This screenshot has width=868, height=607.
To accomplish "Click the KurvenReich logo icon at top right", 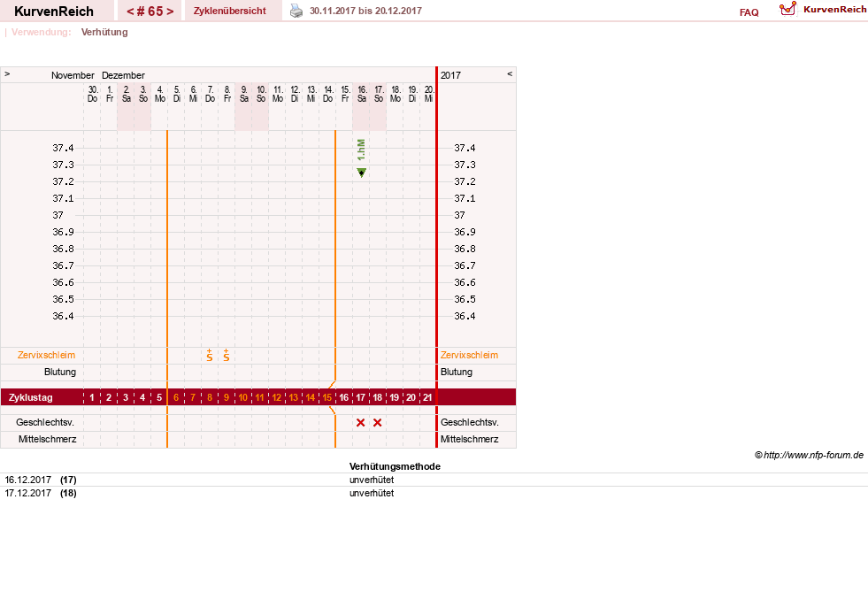I will 787,9.
